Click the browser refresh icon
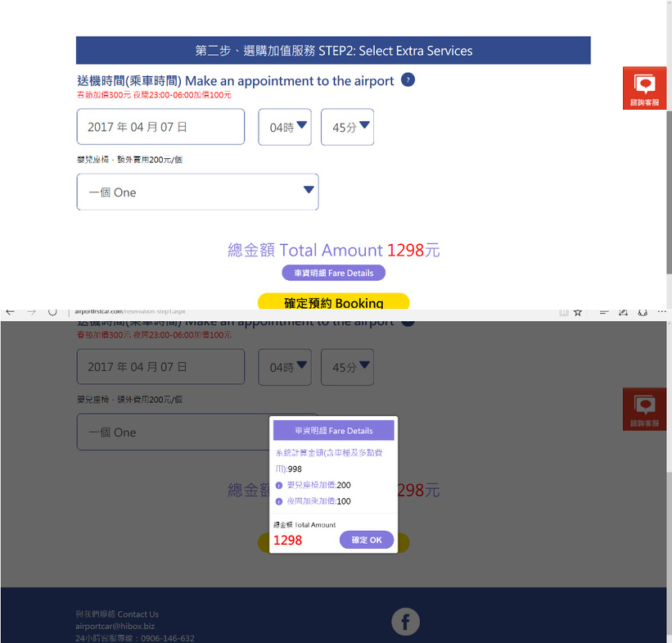Viewport: 672px width, 643px height. tap(52, 312)
